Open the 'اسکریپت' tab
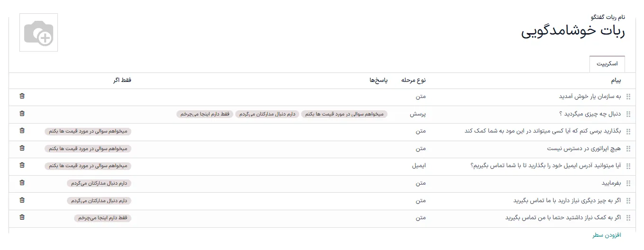This screenshot has height=250, width=644. [607, 64]
